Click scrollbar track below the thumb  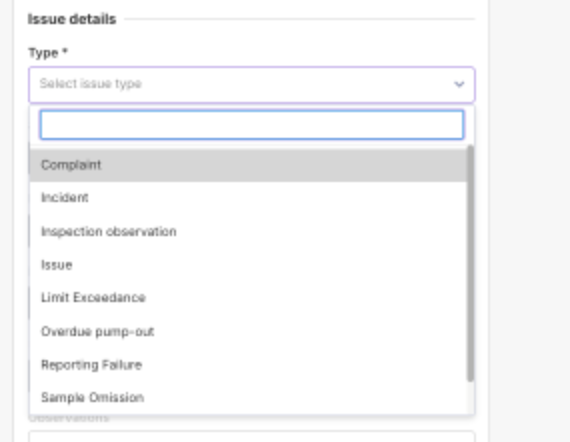[470, 398]
